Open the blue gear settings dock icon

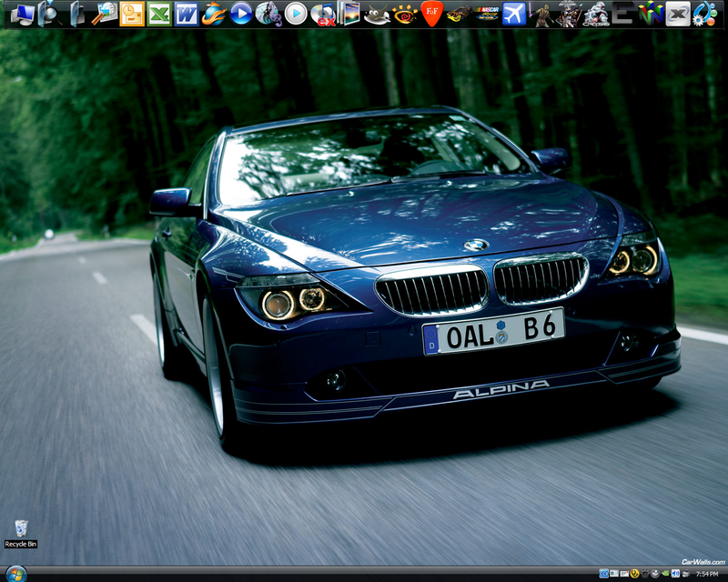coord(704,14)
